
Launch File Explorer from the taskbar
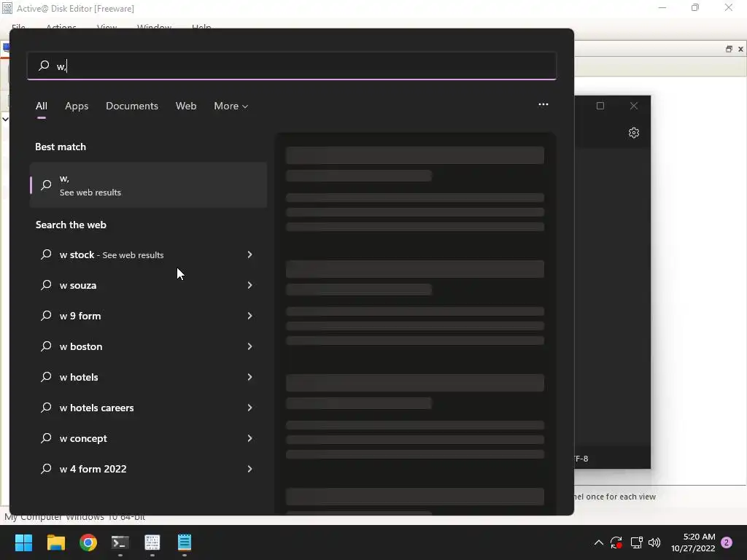[55, 542]
